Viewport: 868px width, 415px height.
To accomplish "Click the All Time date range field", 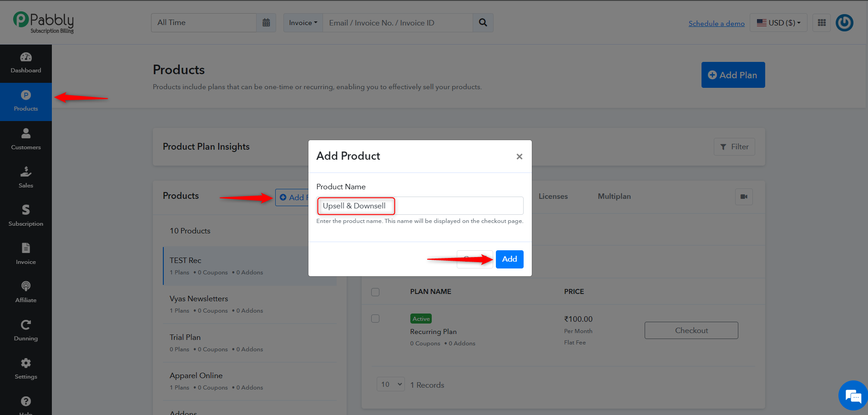I will click(x=204, y=23).
